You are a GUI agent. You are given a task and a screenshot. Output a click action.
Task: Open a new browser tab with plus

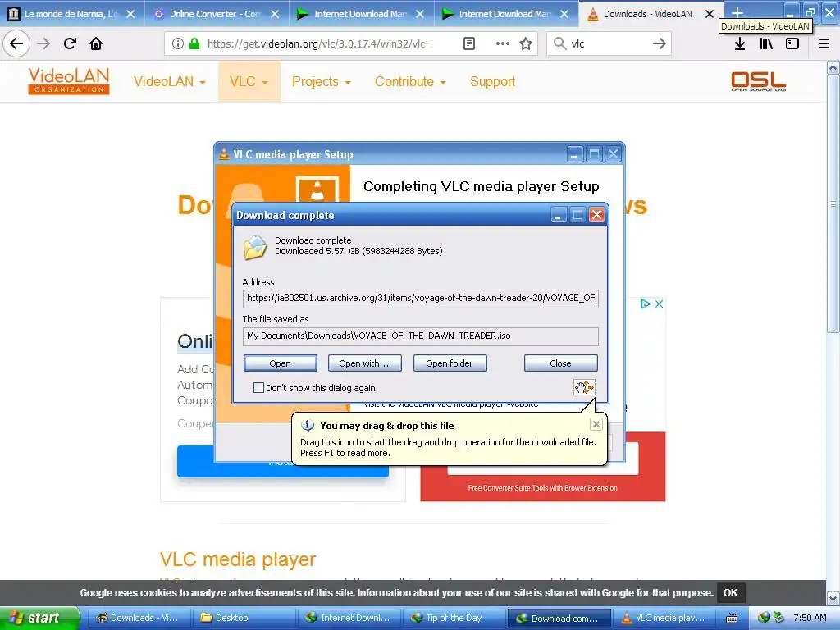pos(737,13)
